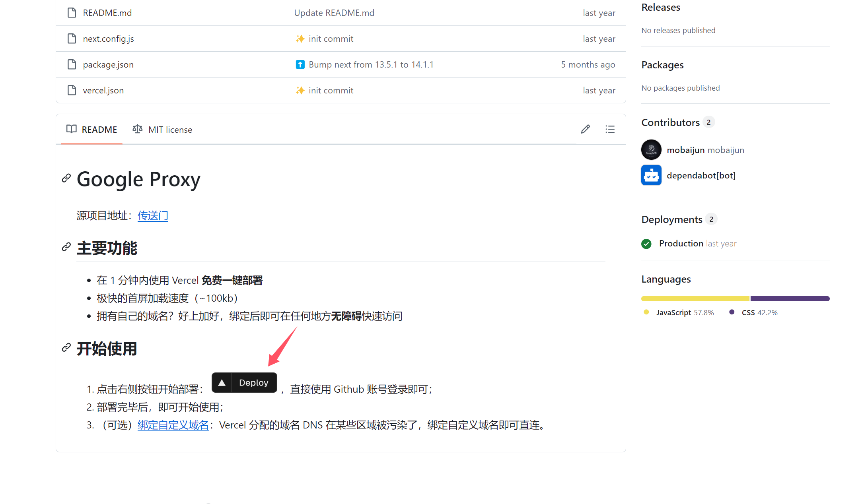Open the README outline list icon
This screenshot has width=864, height=504.
(610, 129)
